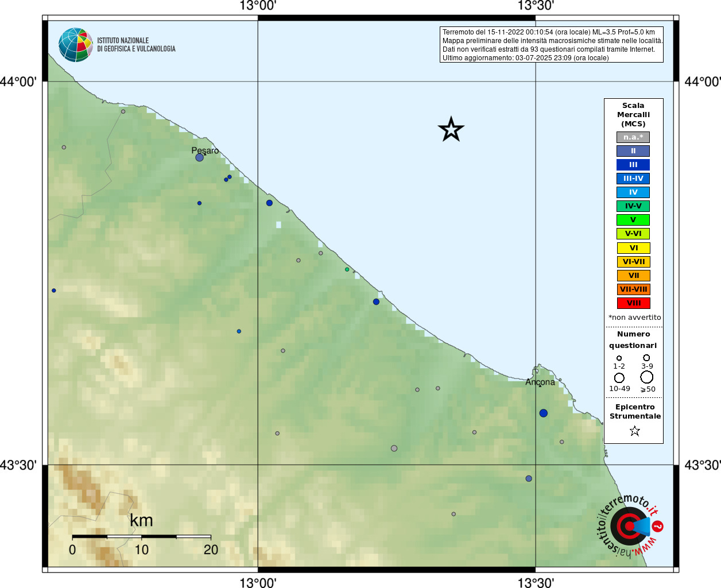The height and width of the screenshot is (588, 721).
Task: Click the 10-49 questionnaires circle in legend
Action: click(619, 378)
